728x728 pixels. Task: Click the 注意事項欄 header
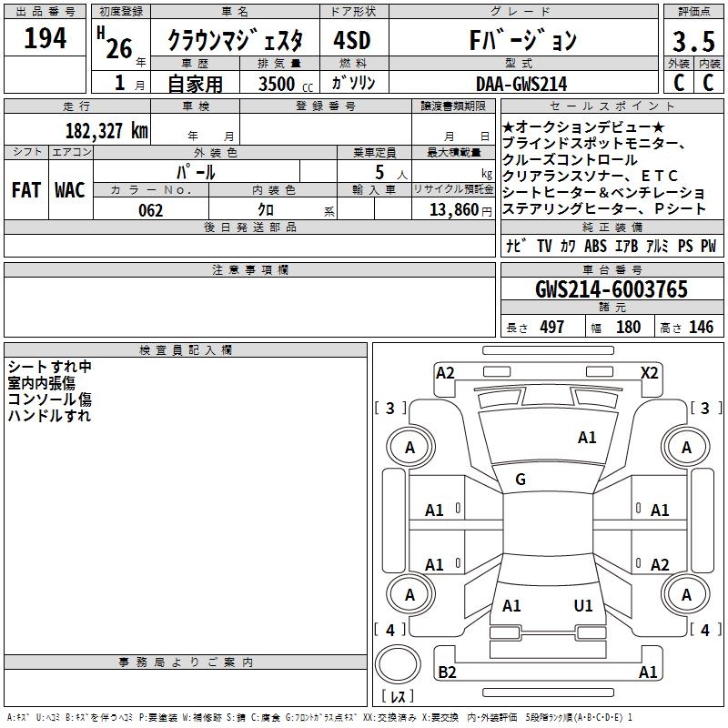(x=249, y=269)
